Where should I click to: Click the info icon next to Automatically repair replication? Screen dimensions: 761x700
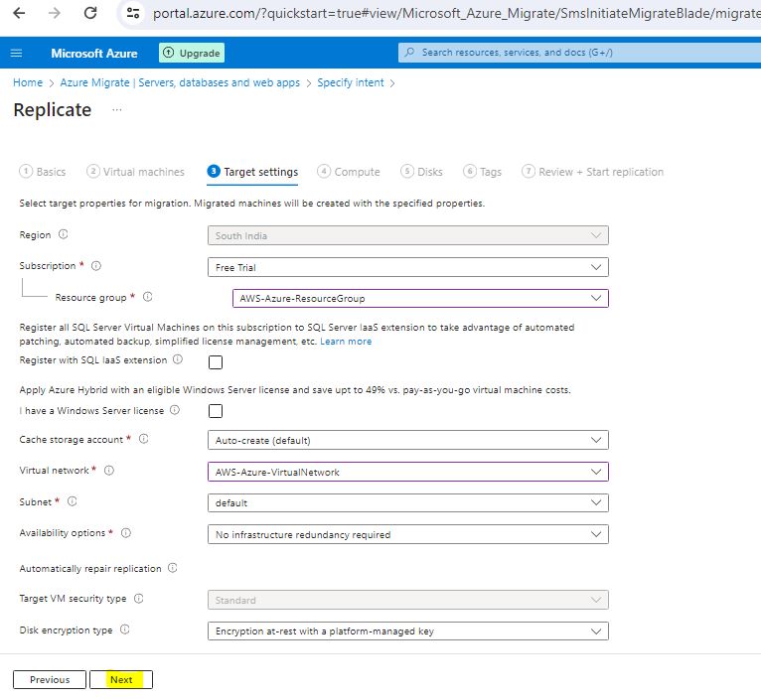tap(173, 569)
